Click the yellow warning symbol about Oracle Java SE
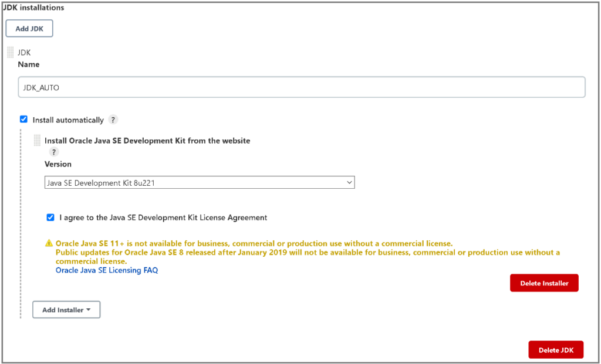 (x=50, y=243)
